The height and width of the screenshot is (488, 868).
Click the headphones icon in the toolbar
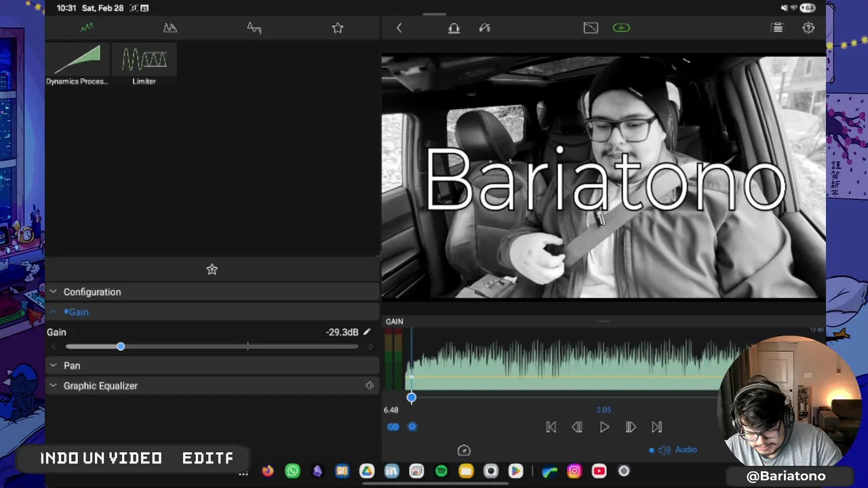coord(454,28)
